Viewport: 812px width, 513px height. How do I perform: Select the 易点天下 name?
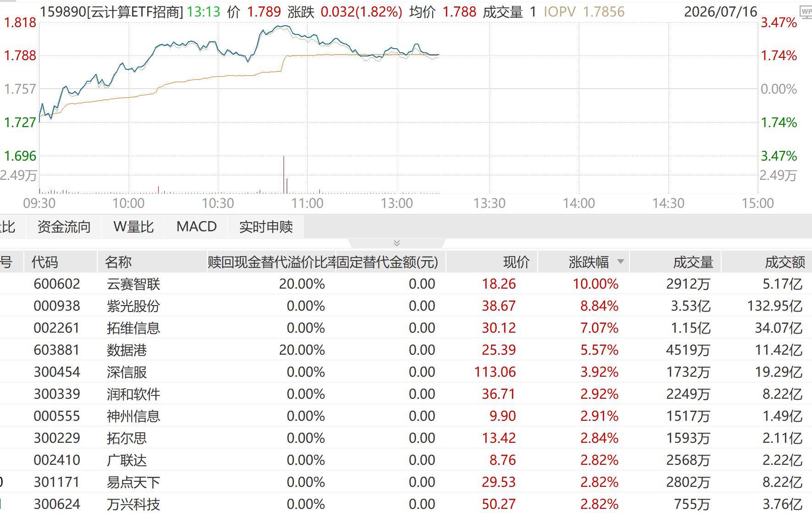(x=133, y=482)
